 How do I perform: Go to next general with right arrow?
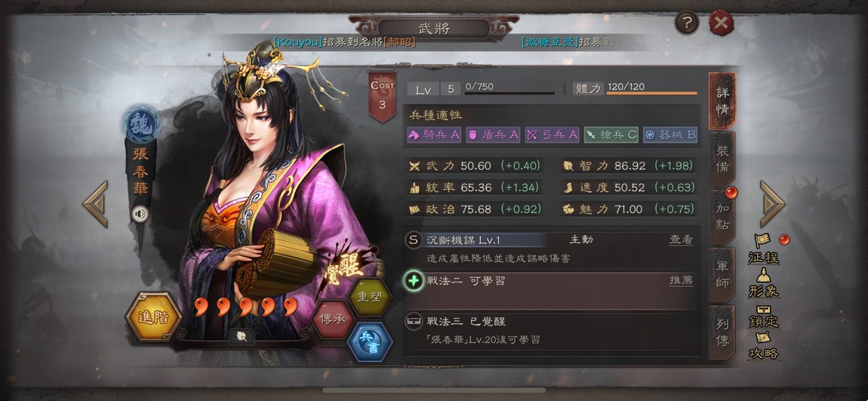772,204
